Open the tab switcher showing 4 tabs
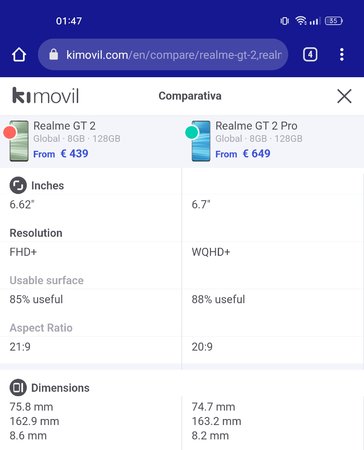 310,54
